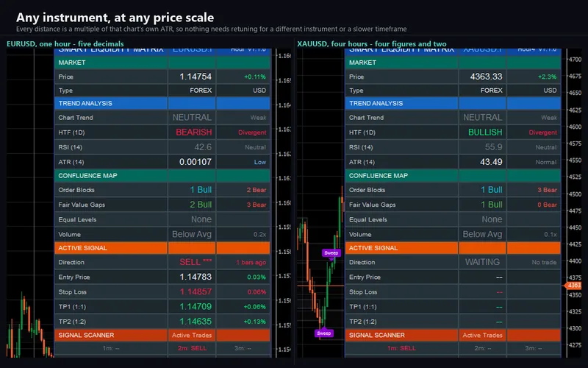
Task: Click the '2 Bear' Order Blocks cell
Action: pos(257,190)
